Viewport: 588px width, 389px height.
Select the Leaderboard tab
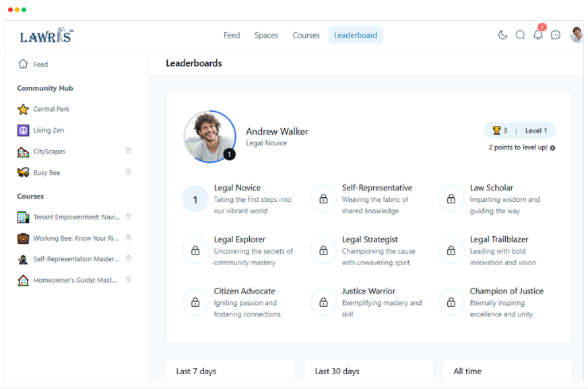pyautogui.click(x=356, y=35)
